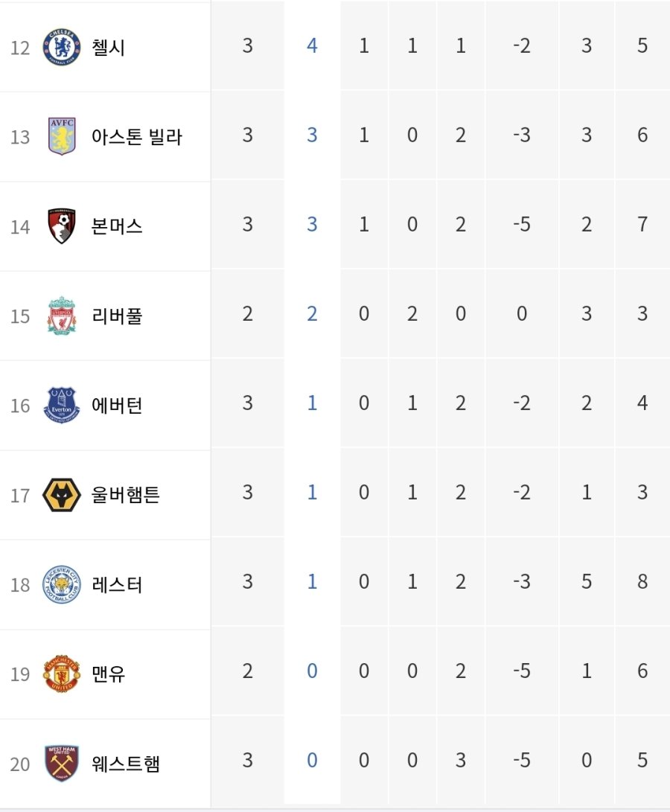Click Chelsea's points value 4

pos(312,45)
